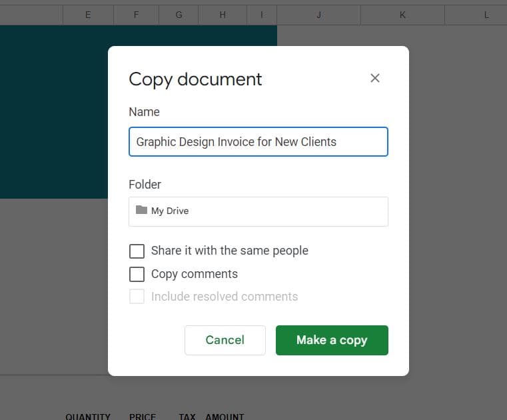Image resolution: width=507 pixels, height=420 pixels.
Task: Close the Copy document dialog with X
Action: point(375,78)
